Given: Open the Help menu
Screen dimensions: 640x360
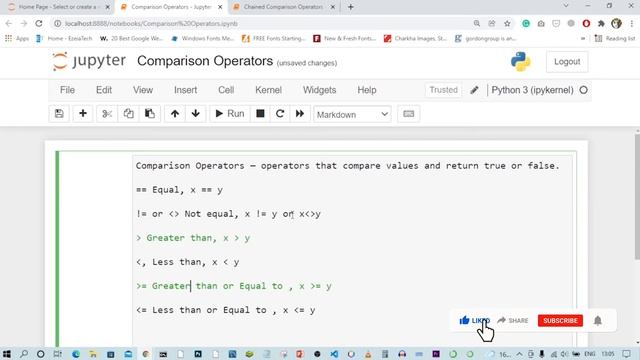Looking at the screenshot, I should pos(367,90).
